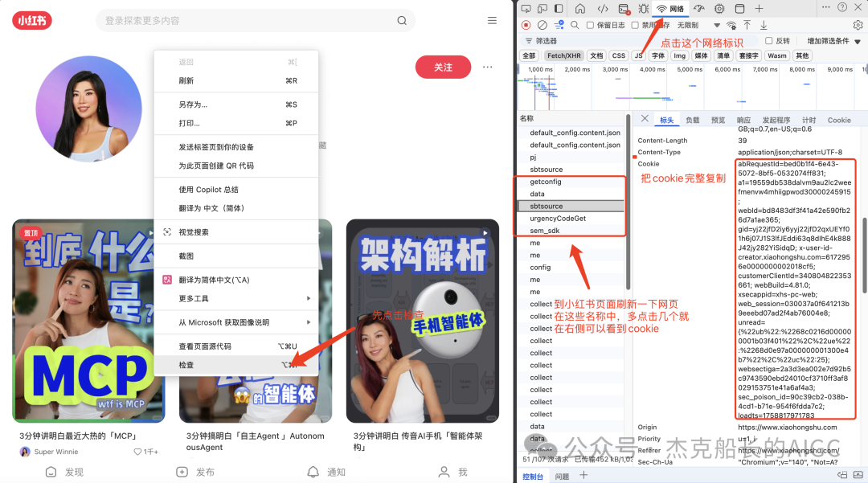Click the search magnifier in Xiaohongshu search bar
Viewport: 868px width, 483px height.
[x=402, y=20]
